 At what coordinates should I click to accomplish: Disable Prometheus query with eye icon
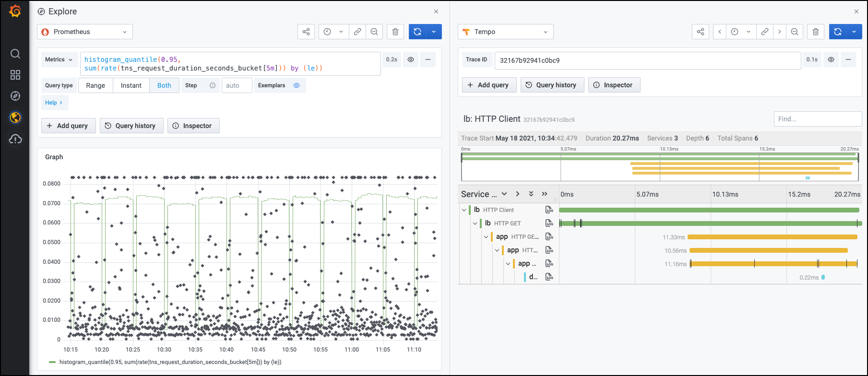411,59
